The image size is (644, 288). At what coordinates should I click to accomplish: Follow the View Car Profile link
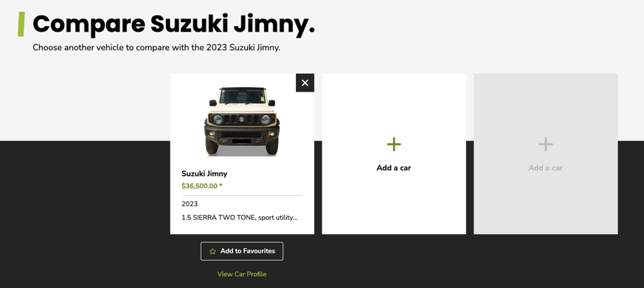242,274
